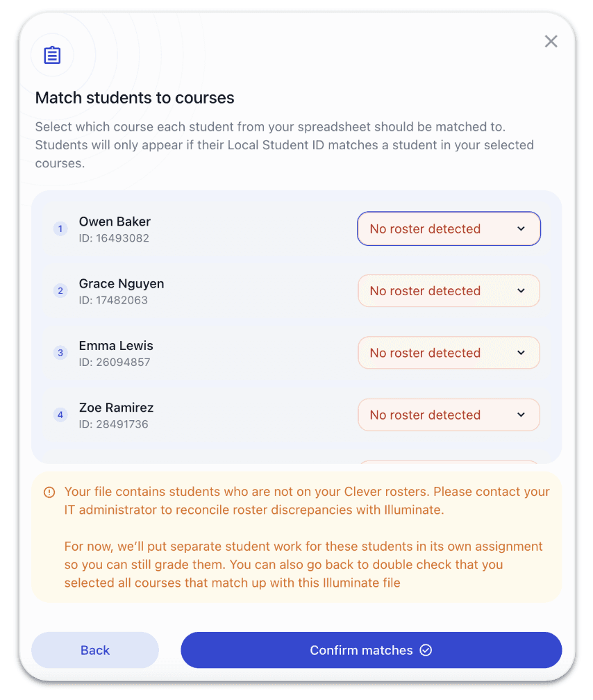Click the clipboard icon above the title
593x700 pixels.
tap(52, 56)
